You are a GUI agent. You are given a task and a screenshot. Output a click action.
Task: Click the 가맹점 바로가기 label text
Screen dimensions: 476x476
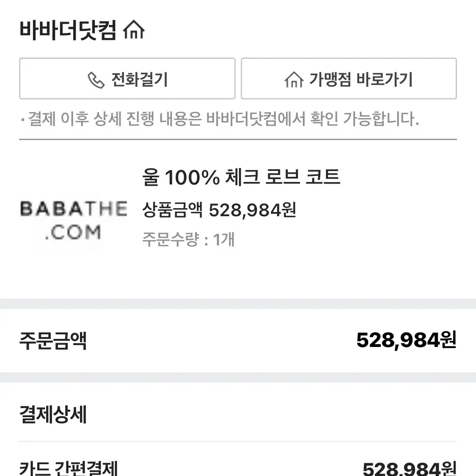pos(361,80)
